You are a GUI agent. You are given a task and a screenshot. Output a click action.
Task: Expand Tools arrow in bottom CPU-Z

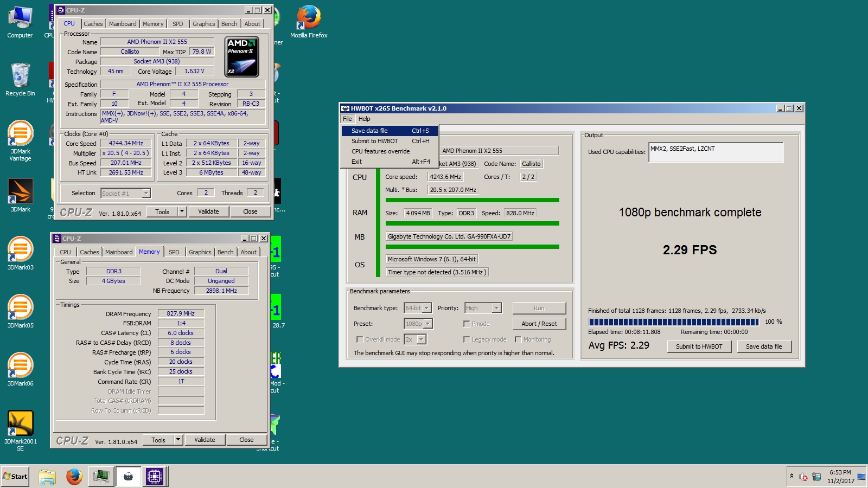pos(178,440)
